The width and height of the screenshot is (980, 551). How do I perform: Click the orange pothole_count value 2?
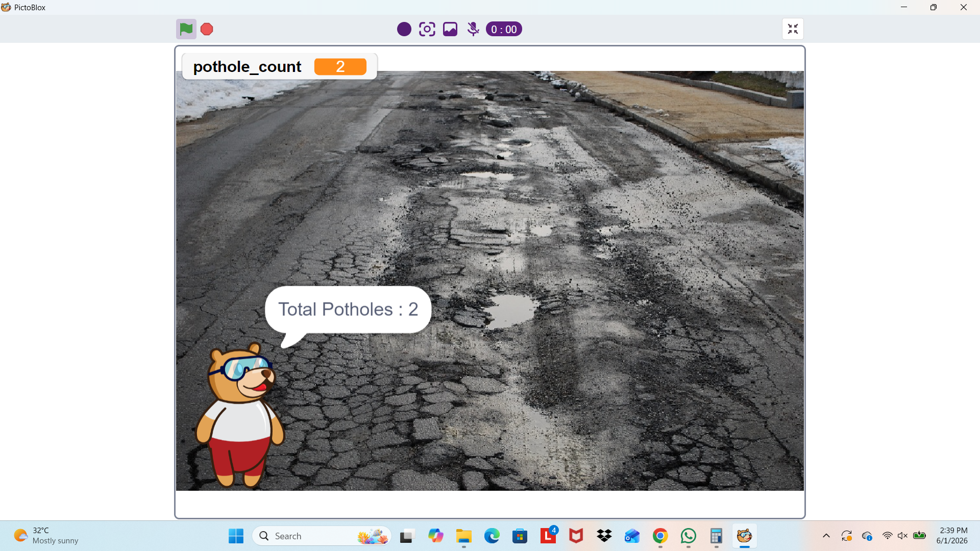point(340,66)
